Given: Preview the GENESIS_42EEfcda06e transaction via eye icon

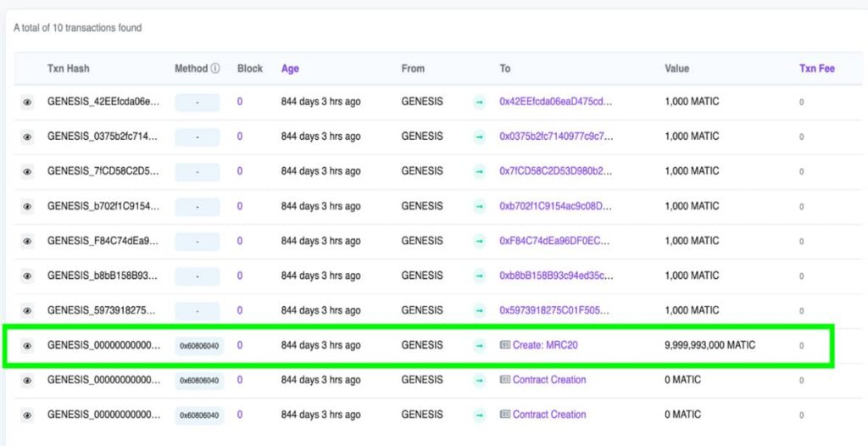Looking at the screenshot, I should pos(27,103).
